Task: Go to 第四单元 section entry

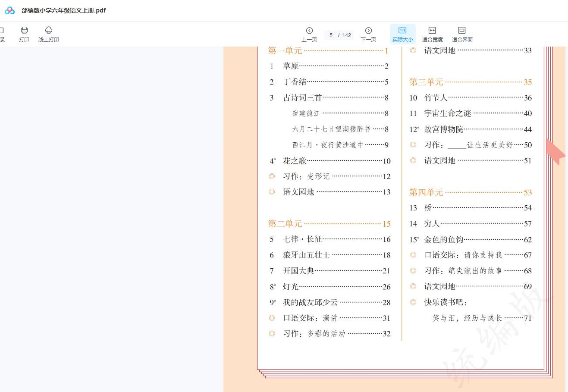Action: coord(426,192)
